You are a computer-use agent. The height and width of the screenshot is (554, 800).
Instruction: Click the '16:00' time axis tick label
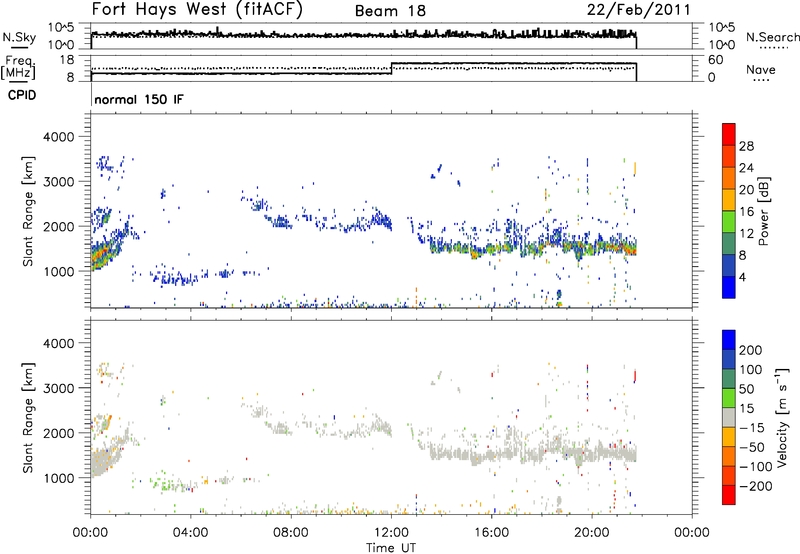pos(491,533)
